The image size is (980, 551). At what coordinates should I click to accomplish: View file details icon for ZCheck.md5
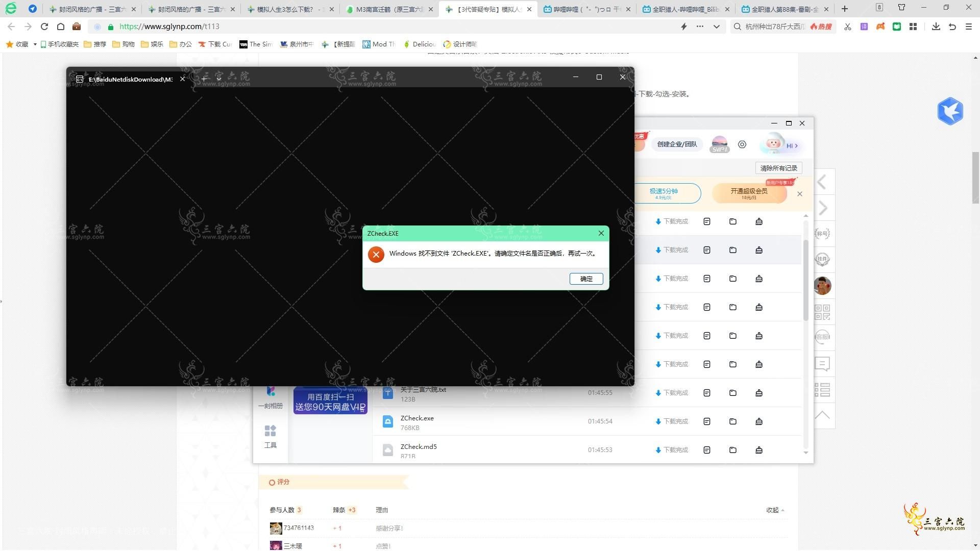pyautogui.click(x=707, y=450)
